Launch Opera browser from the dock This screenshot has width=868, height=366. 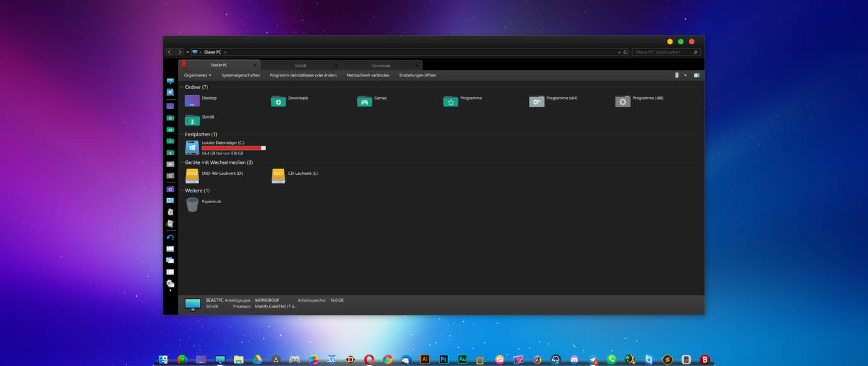(x=369, y=359)
